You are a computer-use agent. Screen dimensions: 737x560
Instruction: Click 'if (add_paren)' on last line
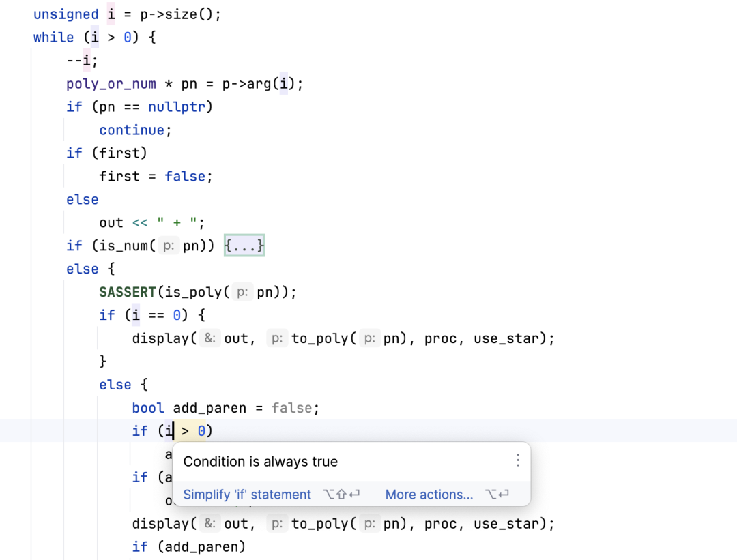(188, 547)
